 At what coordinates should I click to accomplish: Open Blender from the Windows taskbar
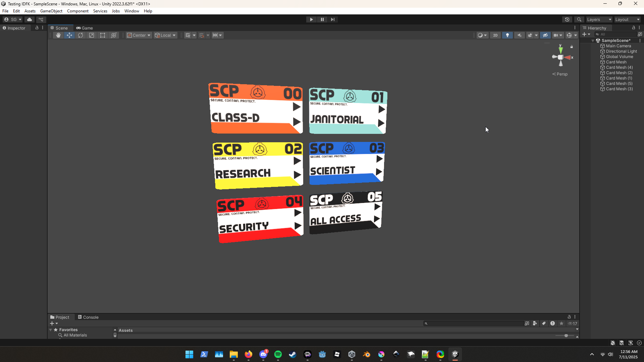pos(367,354)
